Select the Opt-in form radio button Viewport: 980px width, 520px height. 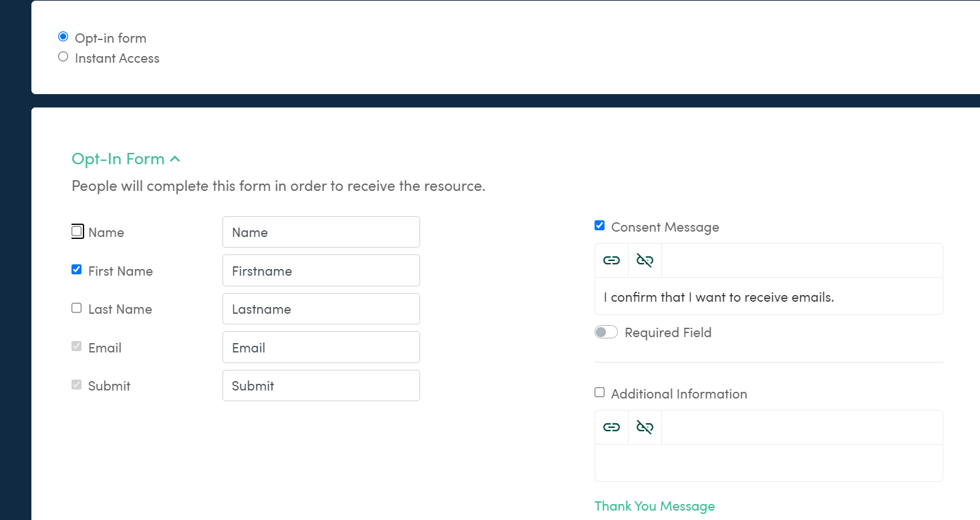(63, 37)
